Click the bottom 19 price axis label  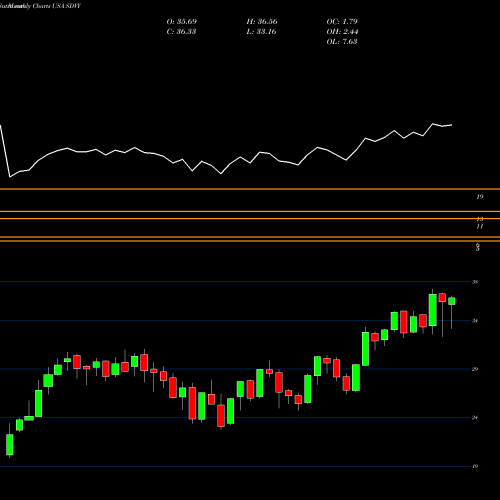coord(475,466)
